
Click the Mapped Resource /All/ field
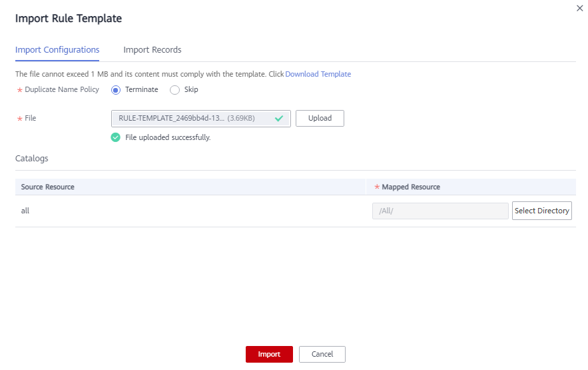point(440,211)
